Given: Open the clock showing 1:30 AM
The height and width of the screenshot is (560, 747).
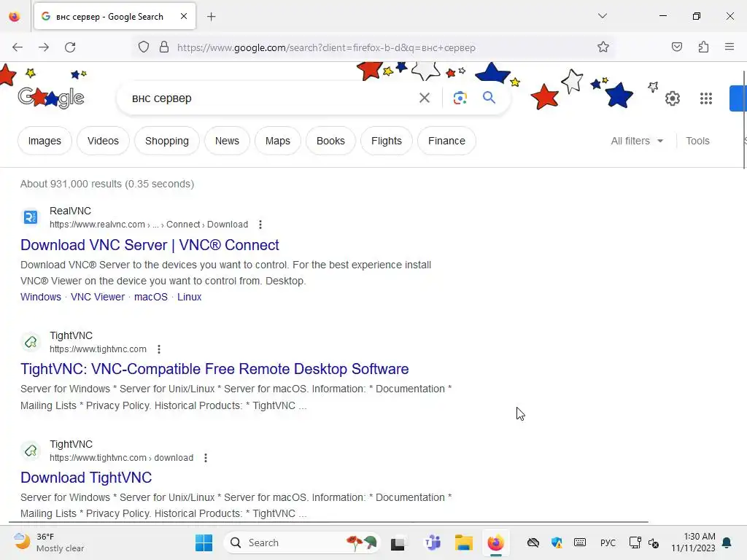Looking at the screenshot, I should point(693,542).
